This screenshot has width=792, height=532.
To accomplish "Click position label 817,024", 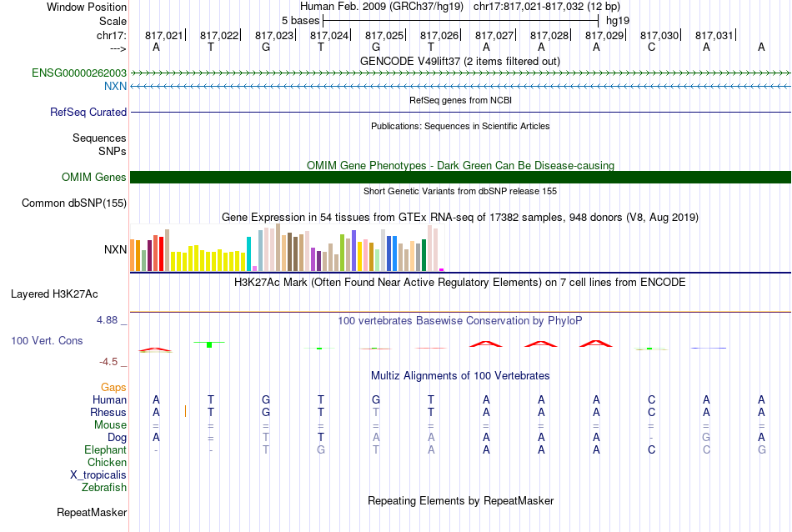I will (328, 35).
